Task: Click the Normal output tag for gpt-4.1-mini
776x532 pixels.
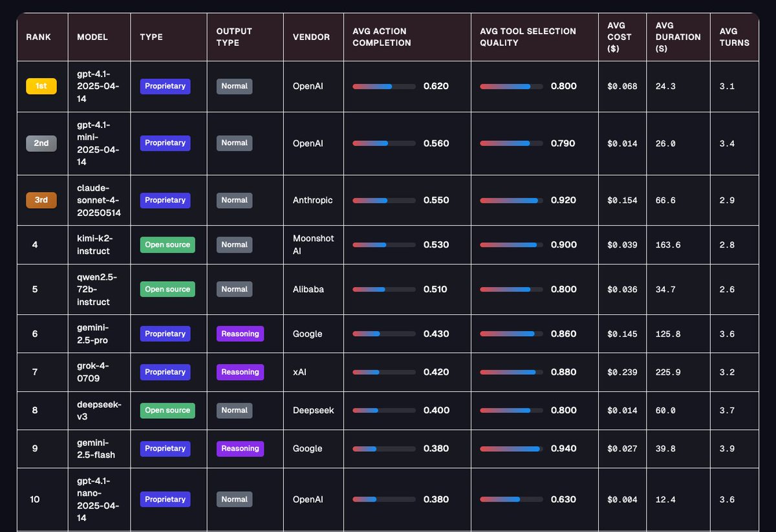Action: point(234,143)
